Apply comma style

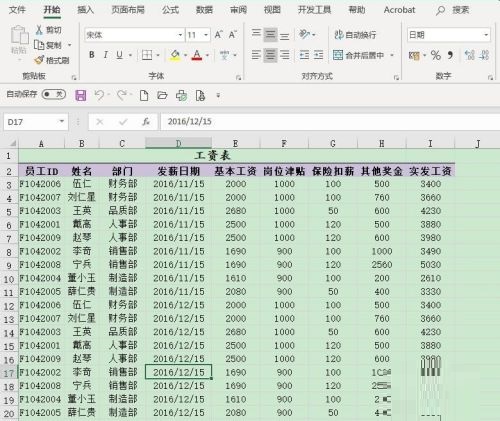[450, 55]
